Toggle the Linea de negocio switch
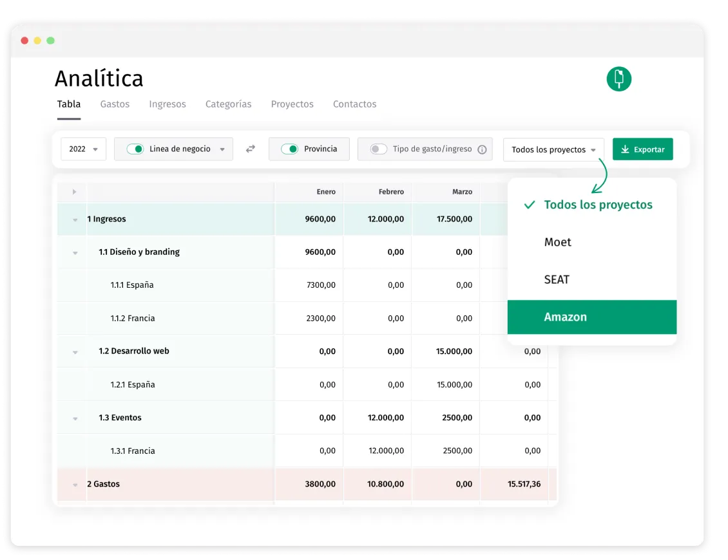Image resolution: width=728 pixels, height=560 pixels. point(135,149)
